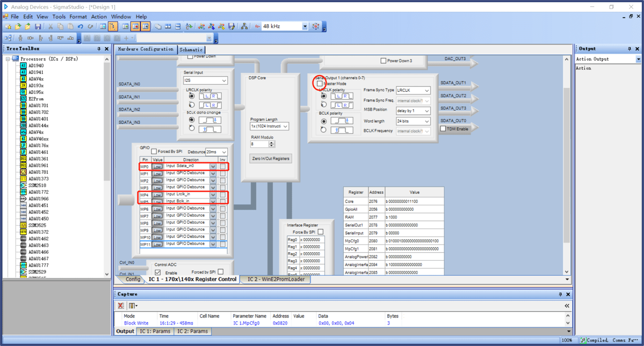Uncheck Forced By SPI in the GPIO panel

(x=154, y=151)
